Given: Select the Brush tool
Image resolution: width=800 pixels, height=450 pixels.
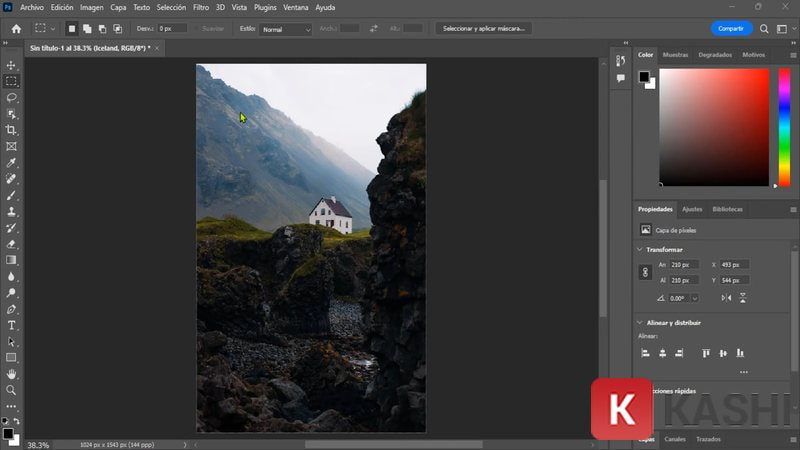Looking at the screenshot, I should 11,195.
